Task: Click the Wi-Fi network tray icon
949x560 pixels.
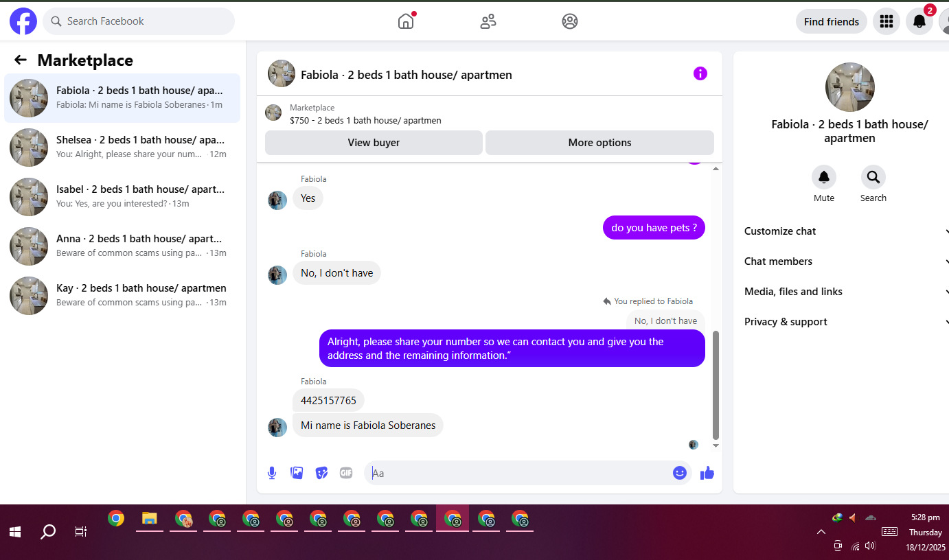Action: (x=855, y=546)
